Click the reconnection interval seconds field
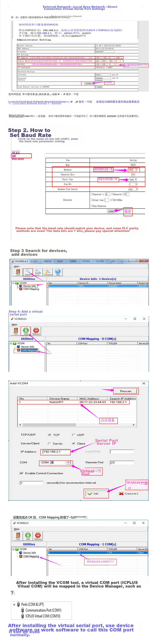Screen dimensions: 150x644 click(x=31, y=483)
